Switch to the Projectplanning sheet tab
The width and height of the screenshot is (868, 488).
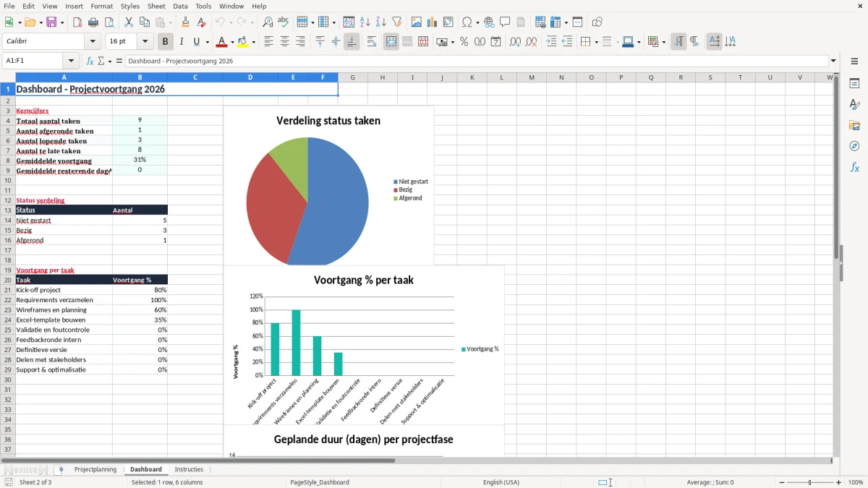[x=95, y=469]
